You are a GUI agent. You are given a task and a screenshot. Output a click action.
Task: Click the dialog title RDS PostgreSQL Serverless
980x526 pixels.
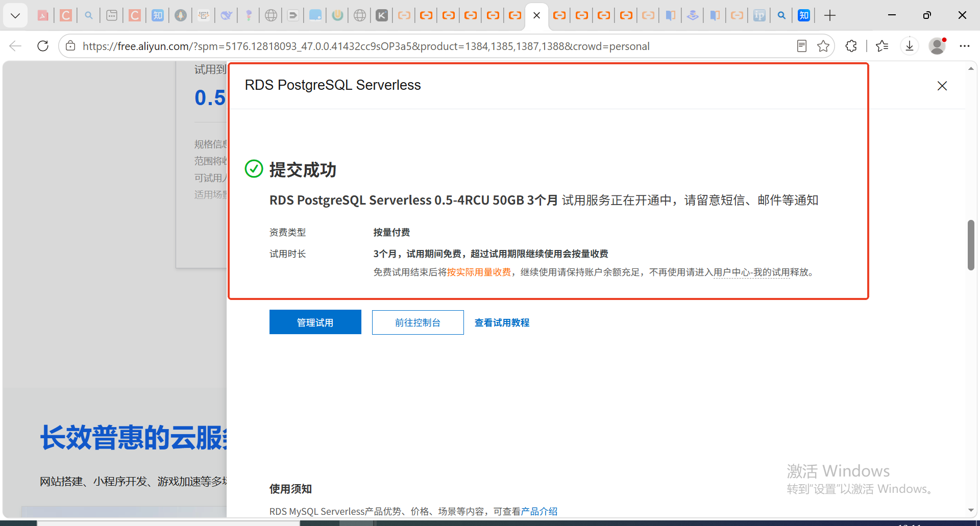coord(333,85)
